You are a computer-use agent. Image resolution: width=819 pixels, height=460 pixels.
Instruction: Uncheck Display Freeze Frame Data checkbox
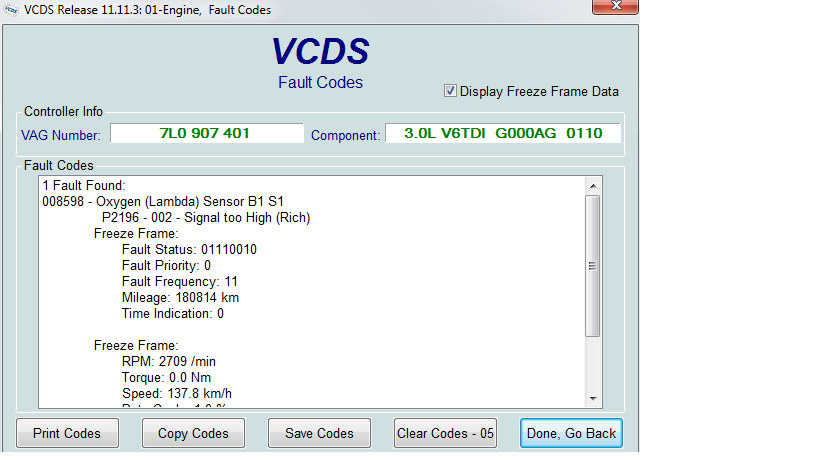pyautogui.click(x=450, y=91)
